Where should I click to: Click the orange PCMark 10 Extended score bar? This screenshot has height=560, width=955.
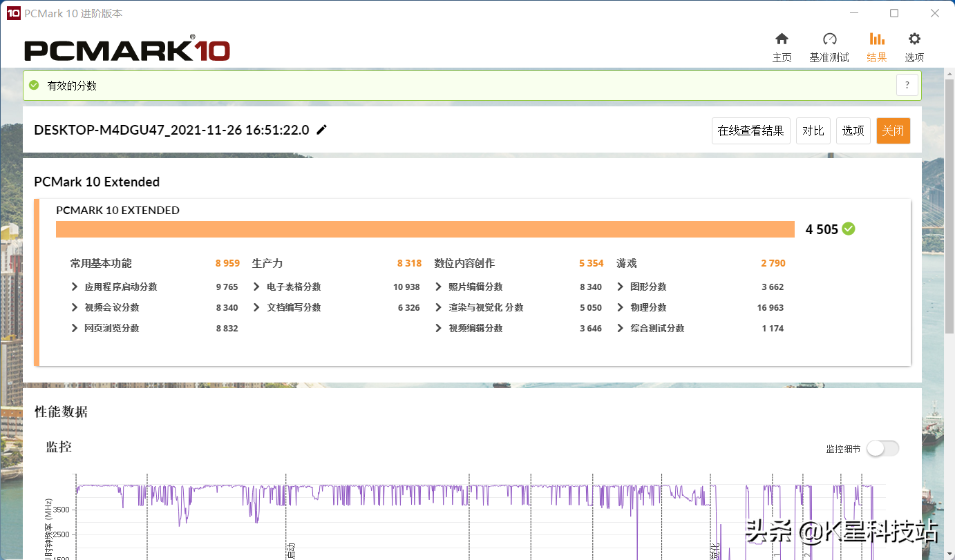425,229
